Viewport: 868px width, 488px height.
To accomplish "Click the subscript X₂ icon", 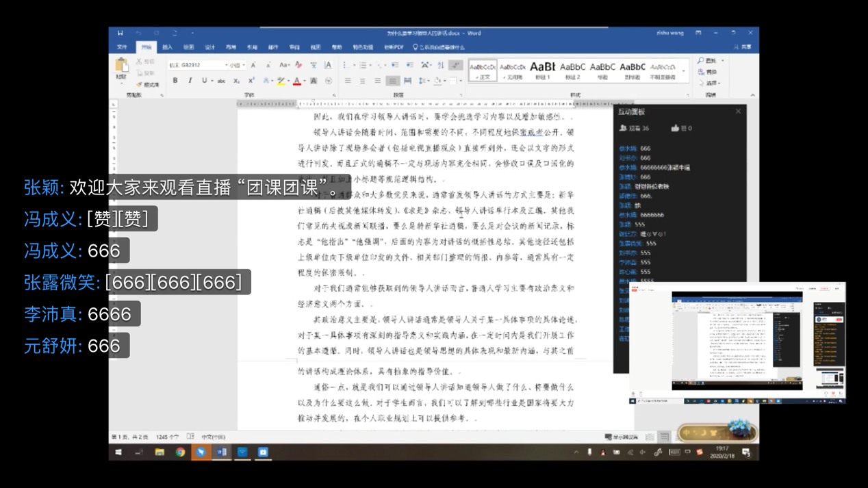I will [236, 81].
